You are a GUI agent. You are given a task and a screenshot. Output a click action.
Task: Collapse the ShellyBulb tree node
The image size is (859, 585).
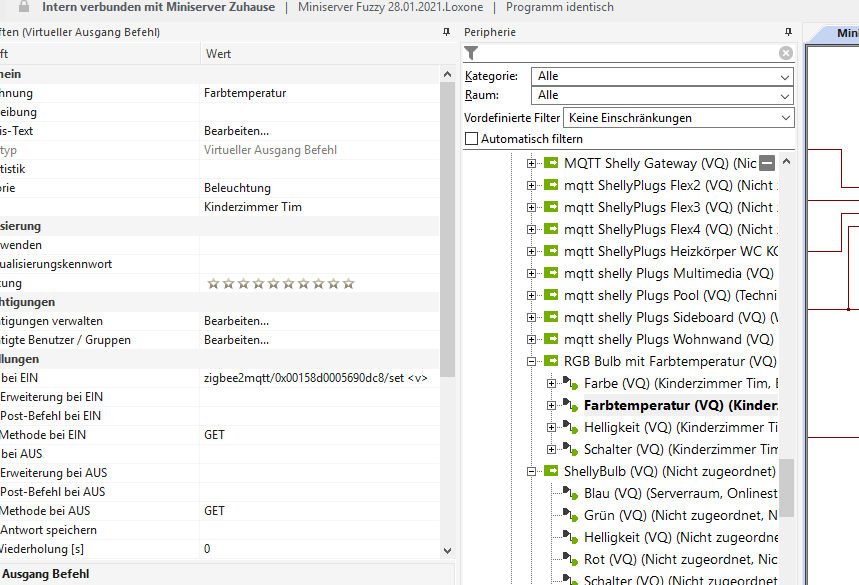pos(531,471)
